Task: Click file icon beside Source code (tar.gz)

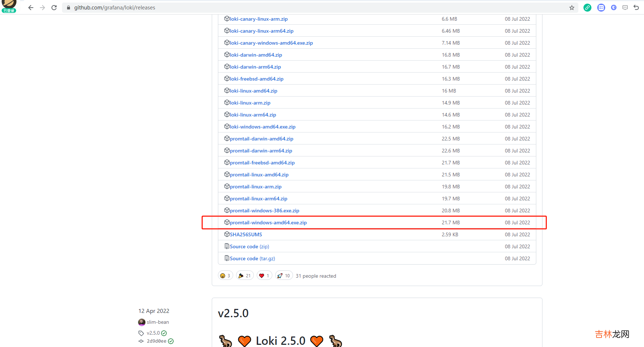Action: (x=227, y=258)
